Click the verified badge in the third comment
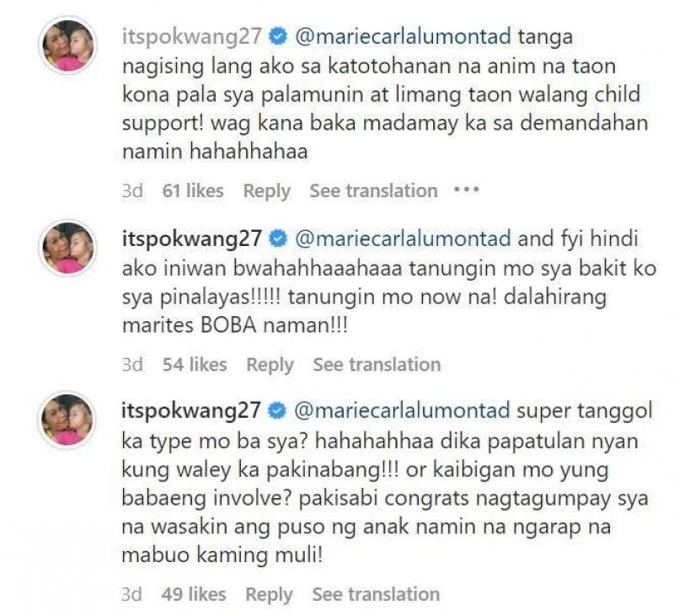The height and width of the screenshot is (616, 674). [277, 410]
